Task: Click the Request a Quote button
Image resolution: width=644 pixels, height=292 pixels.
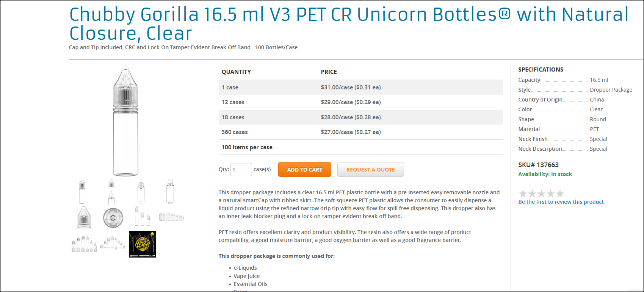Action: pos(370,170)
